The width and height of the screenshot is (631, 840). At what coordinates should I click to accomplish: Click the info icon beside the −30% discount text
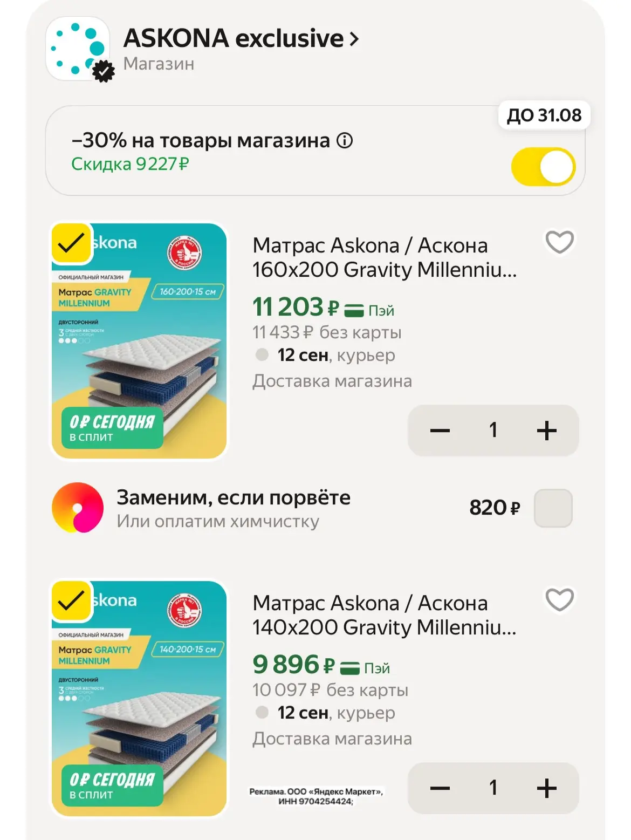[345, 141]
